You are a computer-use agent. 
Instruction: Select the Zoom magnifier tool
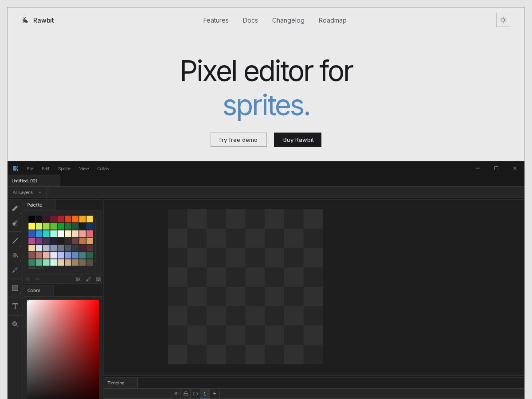15,324
